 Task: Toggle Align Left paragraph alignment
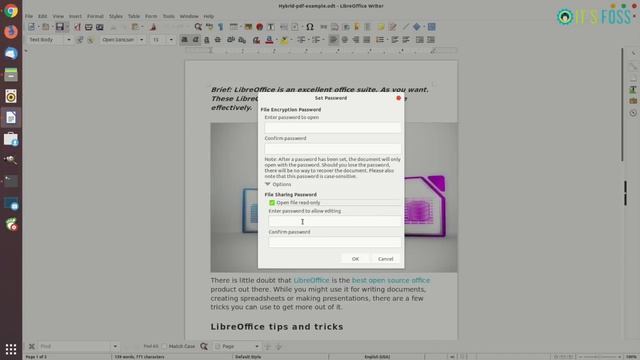333,40
